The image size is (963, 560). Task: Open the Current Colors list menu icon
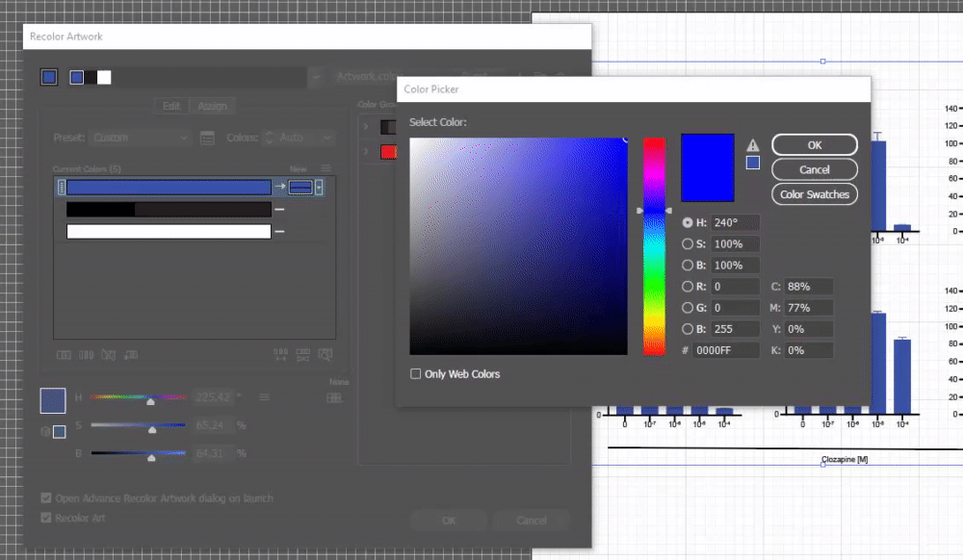(325, 168)
